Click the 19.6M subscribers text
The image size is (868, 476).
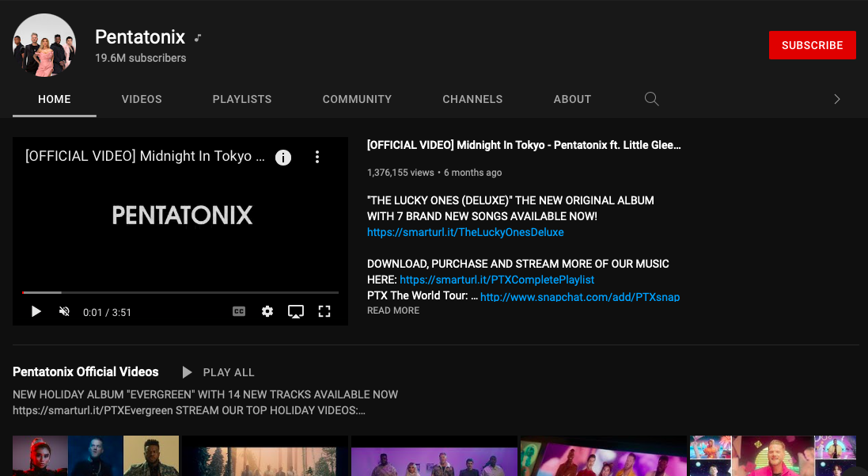141,58
